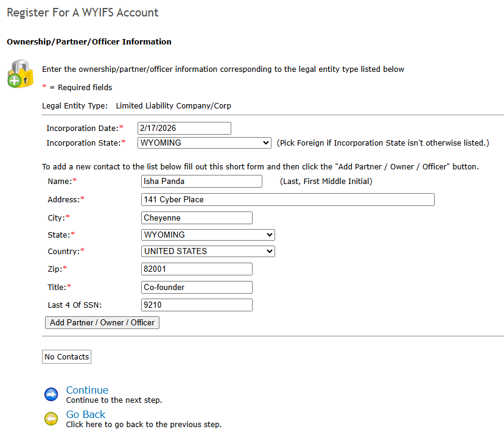
Task: Click the padlock with plus sign icon
Action: (x=20, y=74)
